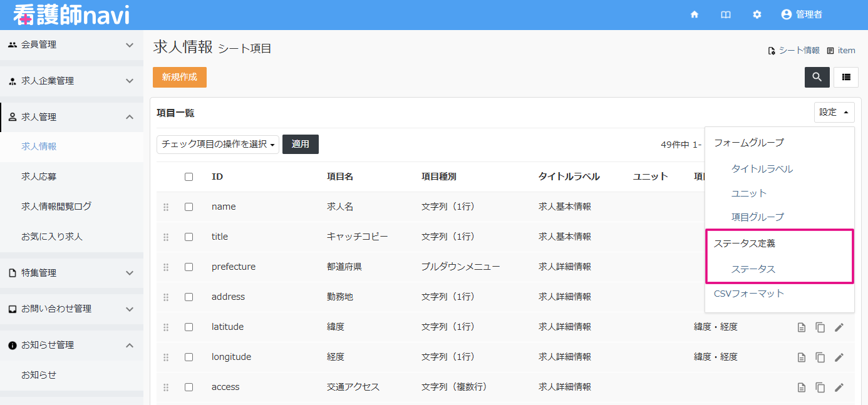Viewport: 868px width, 405px height.
Task: Open CSVフォーマット from the 設定 menu
Action: tap(749, 293)
